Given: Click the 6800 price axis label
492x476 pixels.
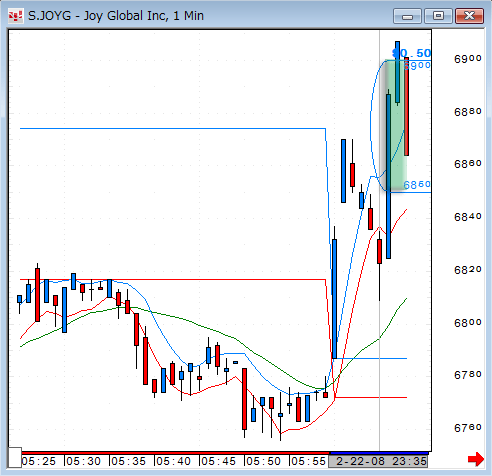Looking at the screenshot, I should click(x=468, y=323).
